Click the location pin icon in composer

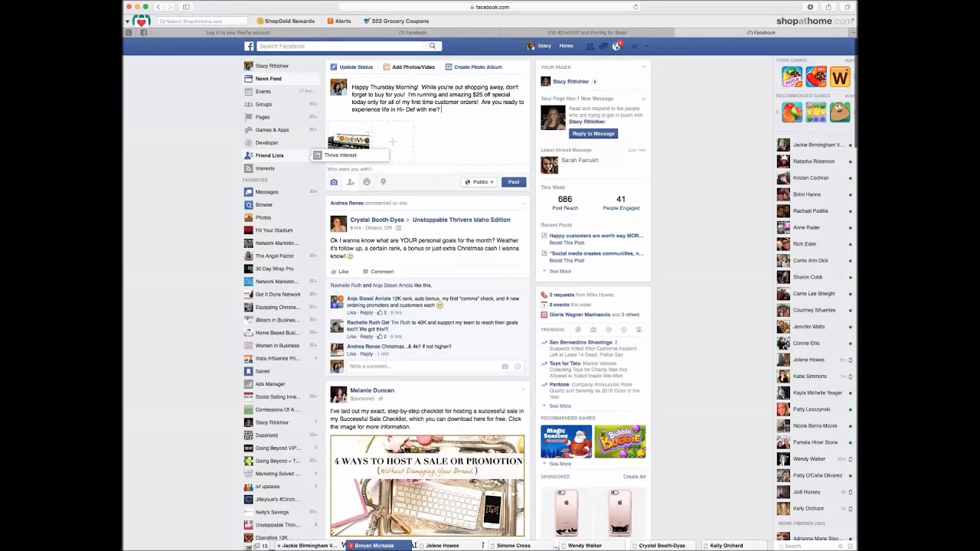tap(383, 182)
